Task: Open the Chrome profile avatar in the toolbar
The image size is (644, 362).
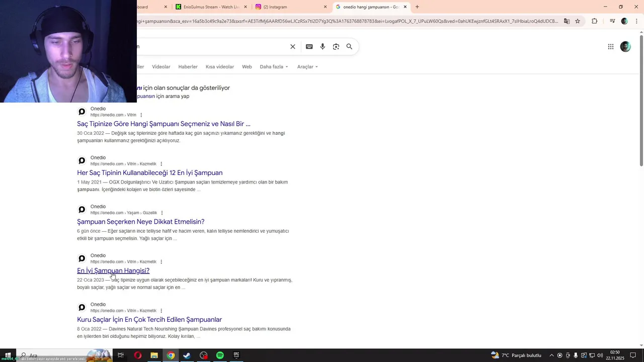Action: tap(624, 21)
